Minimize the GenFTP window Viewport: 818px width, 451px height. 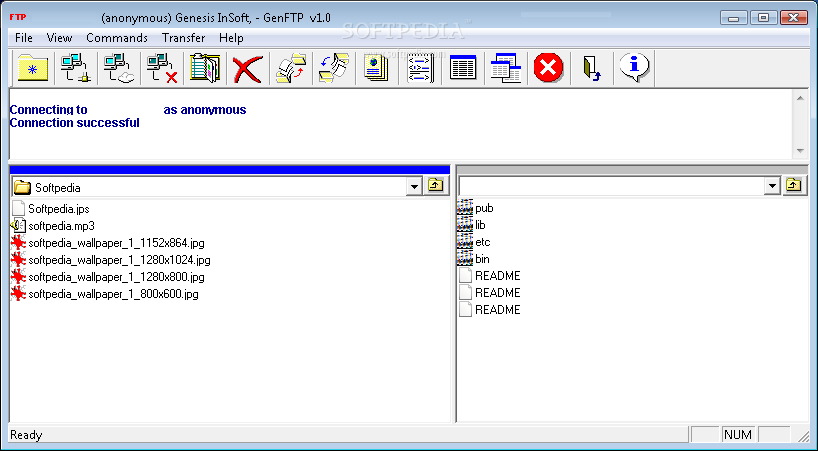[733, 18]
